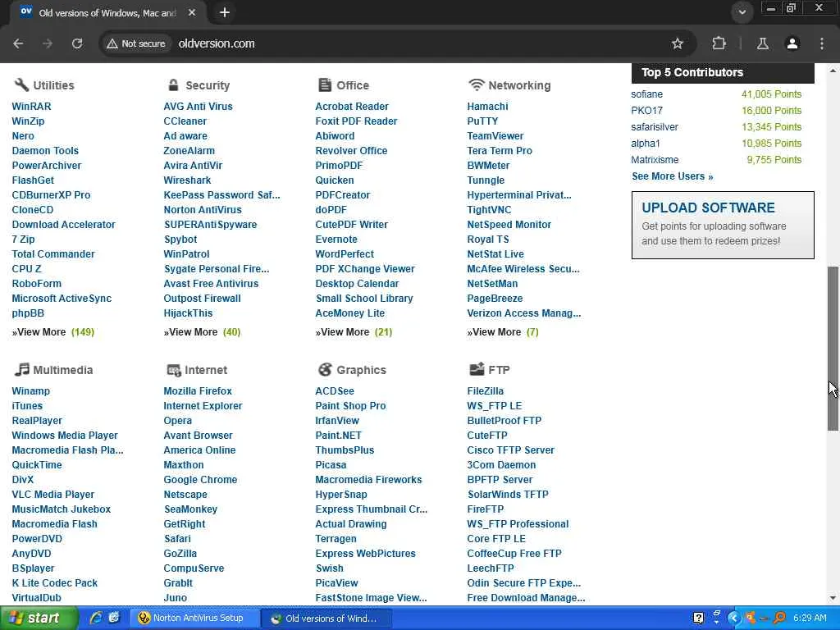Viewport: 840px width, 630px height.
Task: Open the Wireshark link
Action: [x=187, y=180]
